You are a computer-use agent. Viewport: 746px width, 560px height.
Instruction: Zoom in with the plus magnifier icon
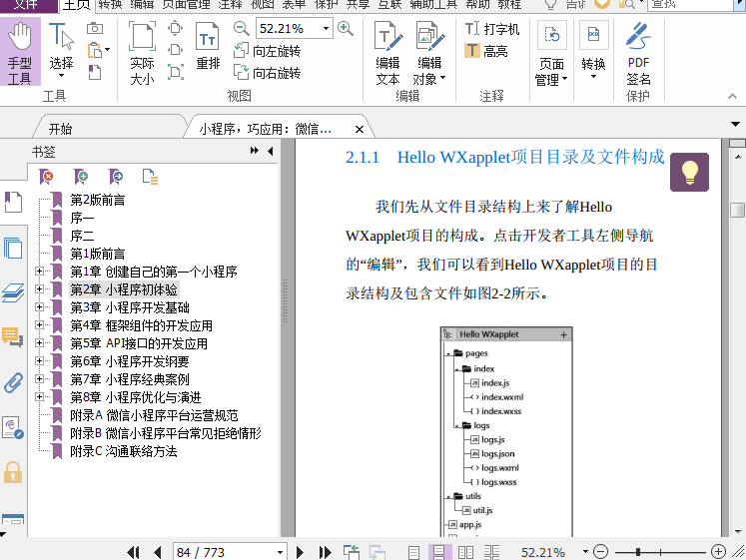click(346, 29)
